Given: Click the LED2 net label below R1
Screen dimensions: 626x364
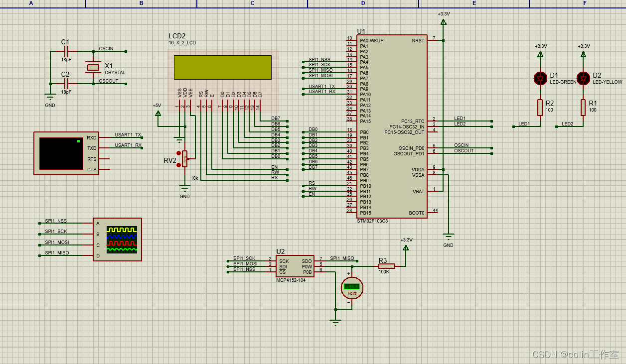Looking at the screenshot, I should point(567,124).
